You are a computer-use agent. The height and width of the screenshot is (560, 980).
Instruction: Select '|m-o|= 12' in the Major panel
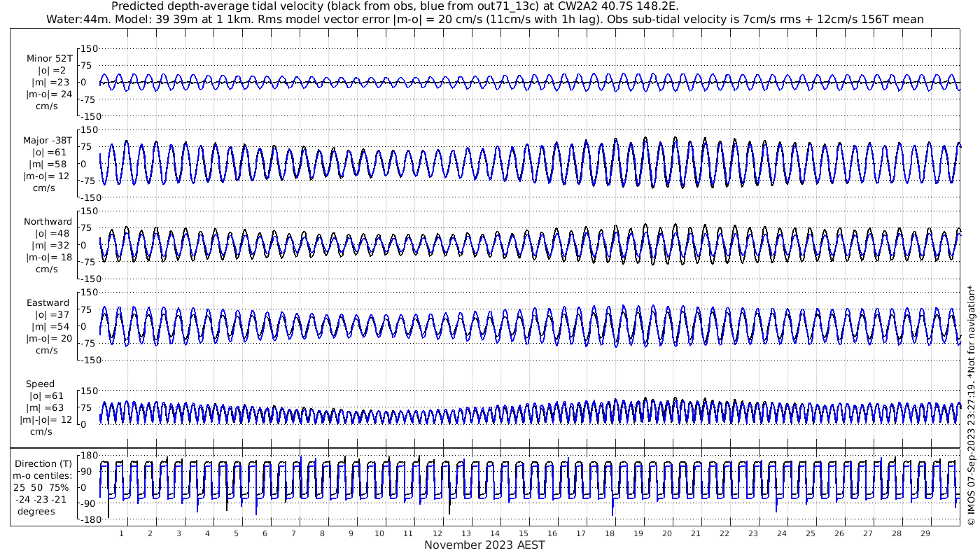(x=46, y=176)
